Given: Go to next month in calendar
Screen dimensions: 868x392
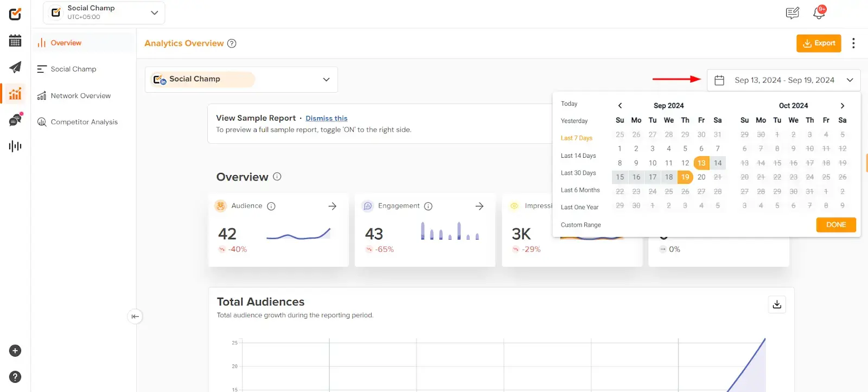Looking at the screenshot, I should click(x=843, y=106).
